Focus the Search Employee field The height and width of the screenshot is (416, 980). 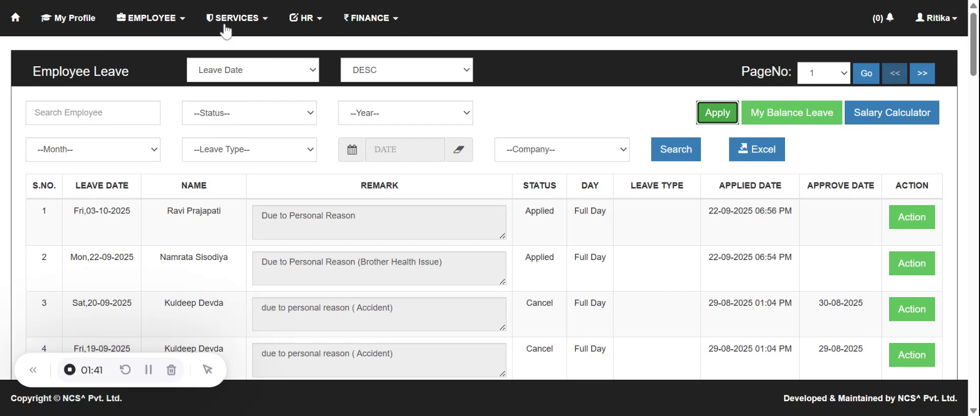(x=93, y=113)
